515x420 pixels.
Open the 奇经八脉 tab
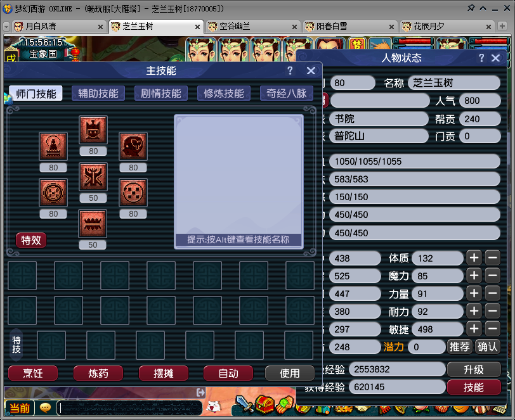click(x=287, y=94)
